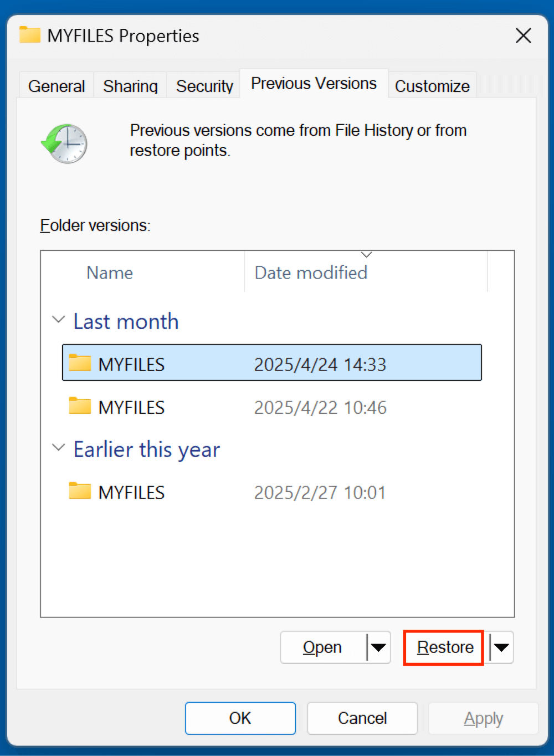Click the Open button
The width and height of the screenshot is (554, 756).
[x=323, y=647]
